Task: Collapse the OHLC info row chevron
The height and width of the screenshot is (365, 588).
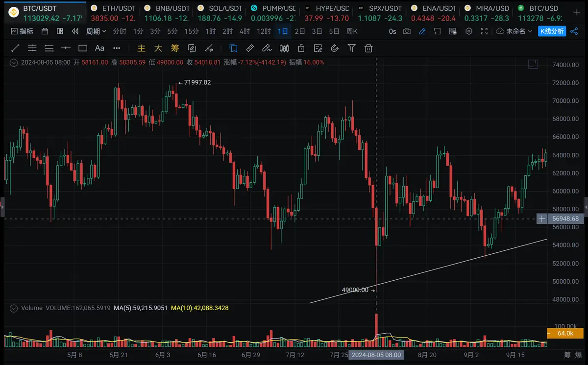Action: coord(14,63)
